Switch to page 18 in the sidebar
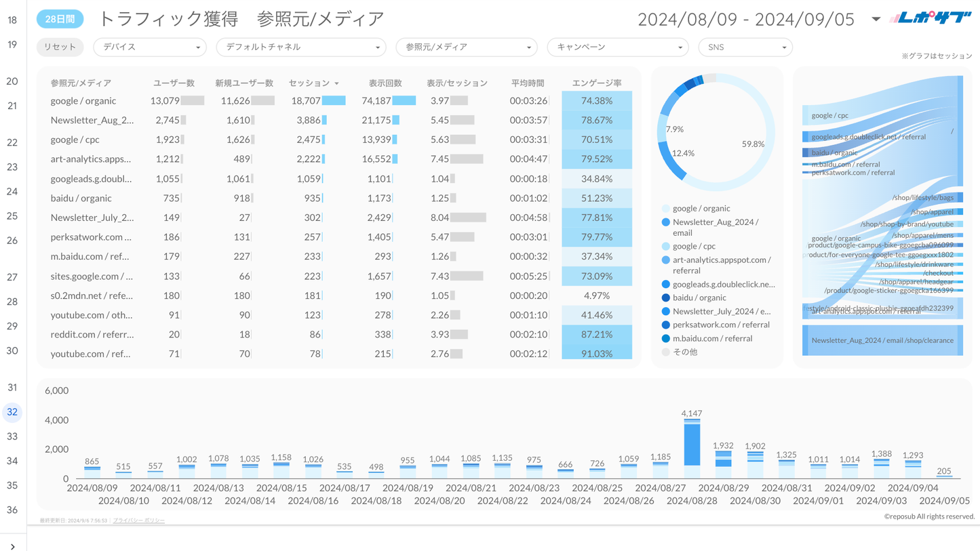The image size is (980, 551). click(x=12, y=20)
